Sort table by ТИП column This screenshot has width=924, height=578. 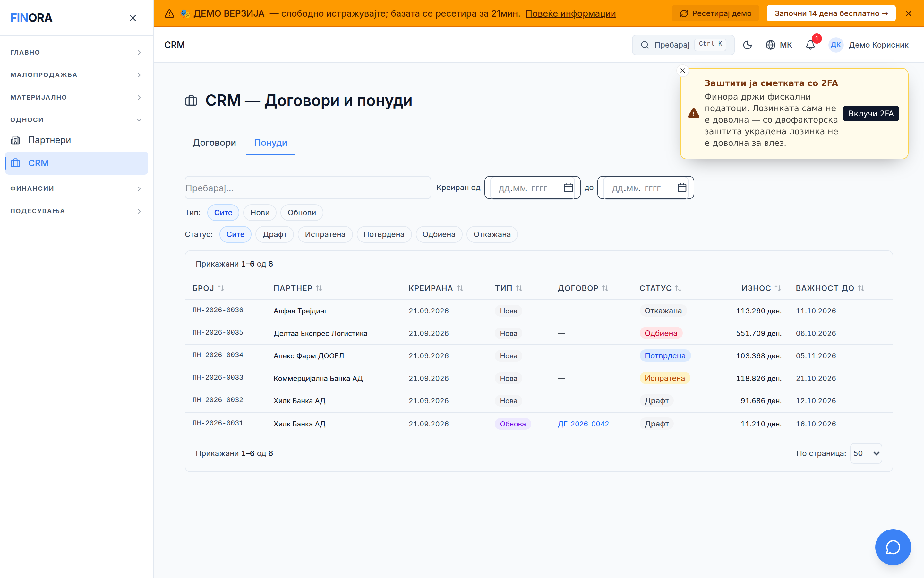pos(509,288)
